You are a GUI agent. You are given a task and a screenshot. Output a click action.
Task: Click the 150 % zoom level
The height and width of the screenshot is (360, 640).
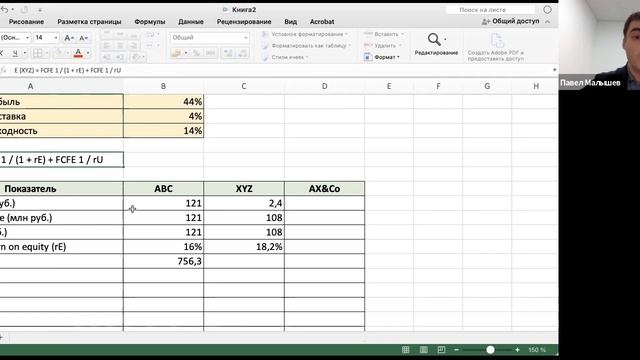pos(537,350)
